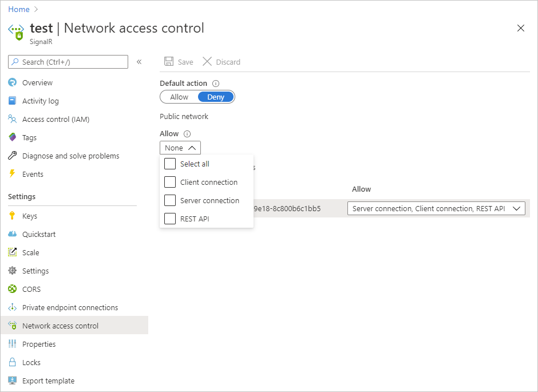This screenshot has height=392, width=538.
Task: Click the Discard button
Action: point(221,62)
